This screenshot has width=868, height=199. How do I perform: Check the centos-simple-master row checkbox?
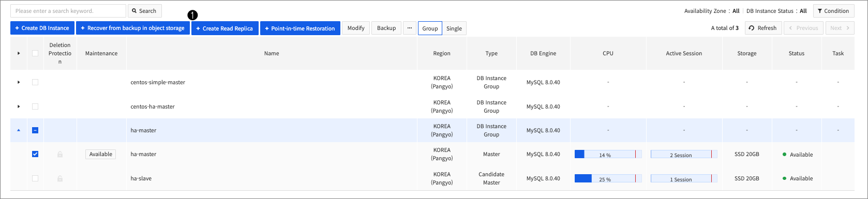click(35, 82)
